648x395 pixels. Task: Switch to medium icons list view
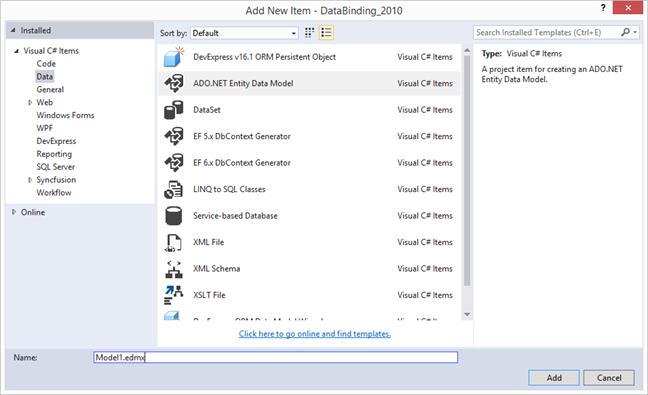(326, 33)
